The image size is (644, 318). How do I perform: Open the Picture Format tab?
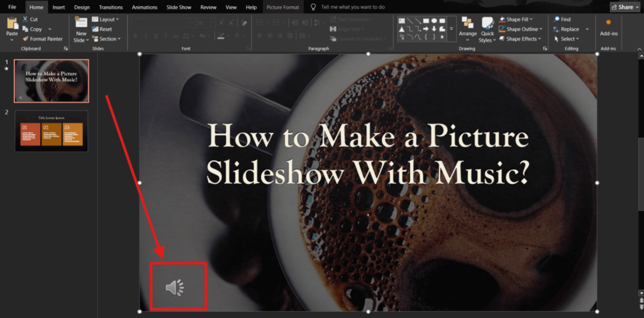pos(282,7)
